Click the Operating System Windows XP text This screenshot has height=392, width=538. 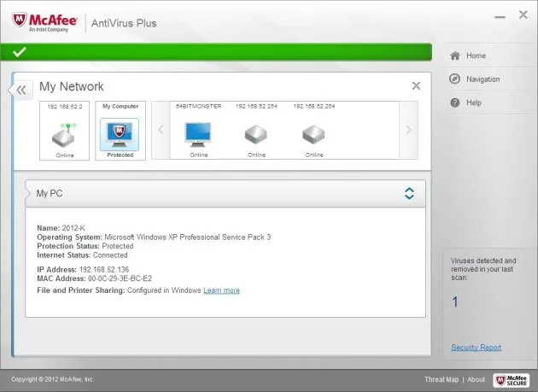pos(187,237)
